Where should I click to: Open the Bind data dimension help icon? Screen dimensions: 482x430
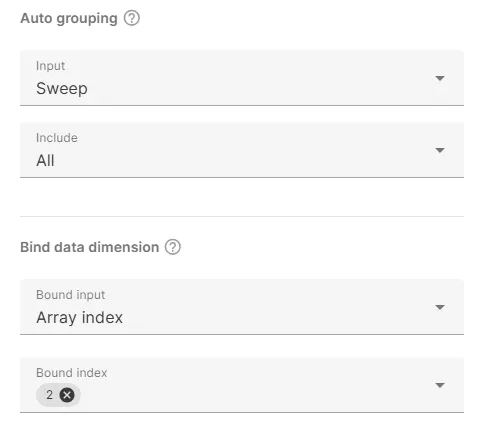(x=173, y=247)
